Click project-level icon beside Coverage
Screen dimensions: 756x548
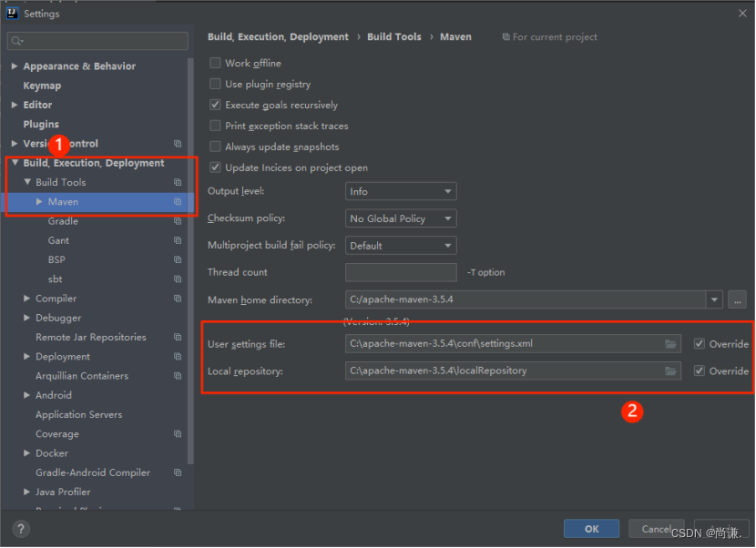(x=178, y=434)
